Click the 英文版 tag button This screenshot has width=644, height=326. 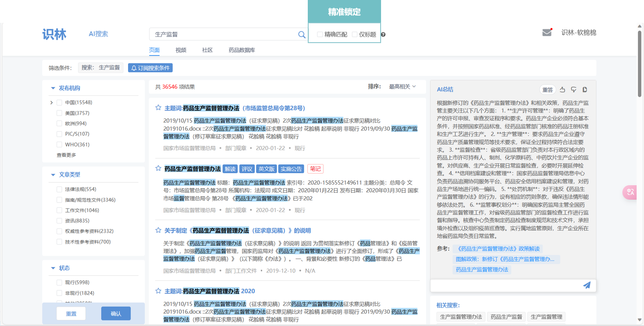266,169
